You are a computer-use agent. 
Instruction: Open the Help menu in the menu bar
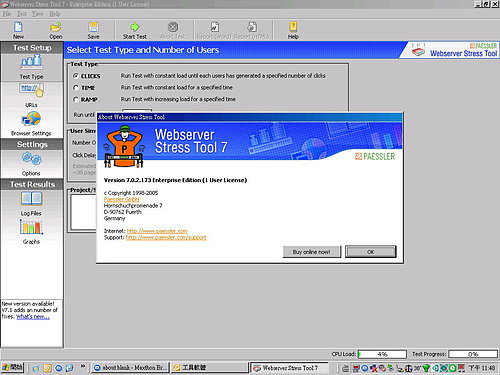pyautogui.click(x=55, y=14)
